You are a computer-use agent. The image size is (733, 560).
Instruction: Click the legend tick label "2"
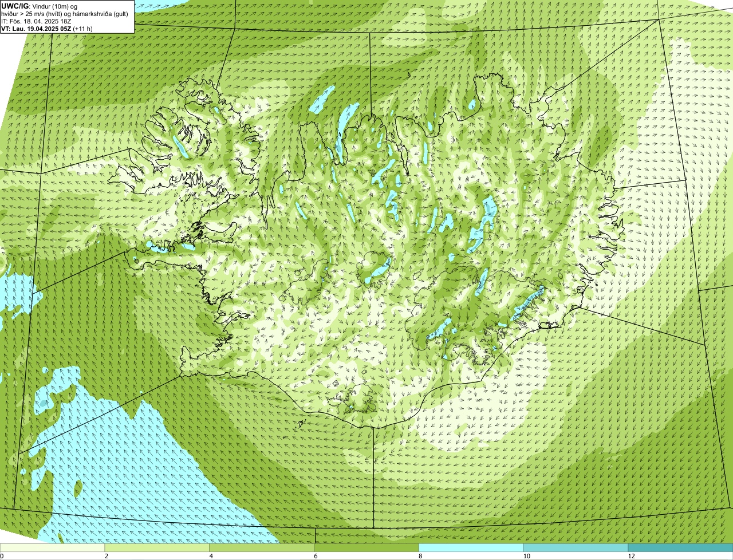107,556
